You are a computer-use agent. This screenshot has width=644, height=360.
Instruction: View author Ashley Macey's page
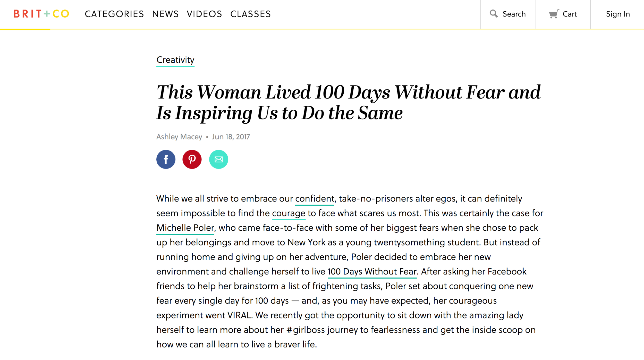(x=179, y=137)
